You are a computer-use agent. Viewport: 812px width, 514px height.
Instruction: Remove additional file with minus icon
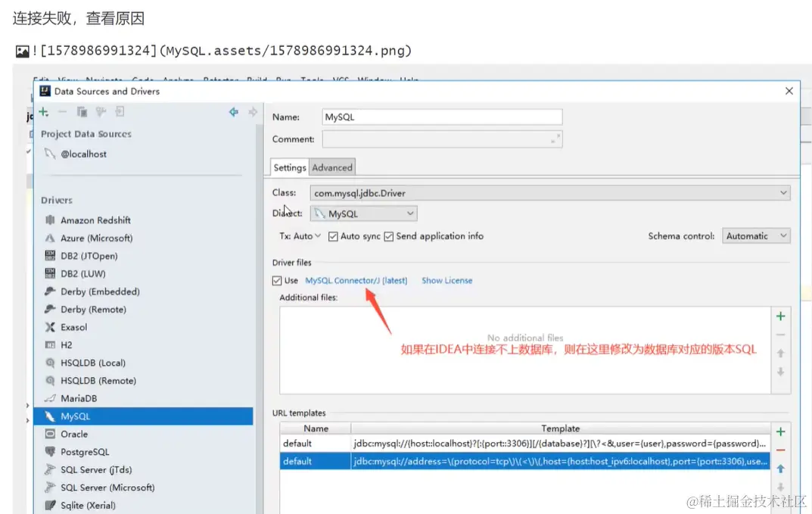(x=780, y=335)
